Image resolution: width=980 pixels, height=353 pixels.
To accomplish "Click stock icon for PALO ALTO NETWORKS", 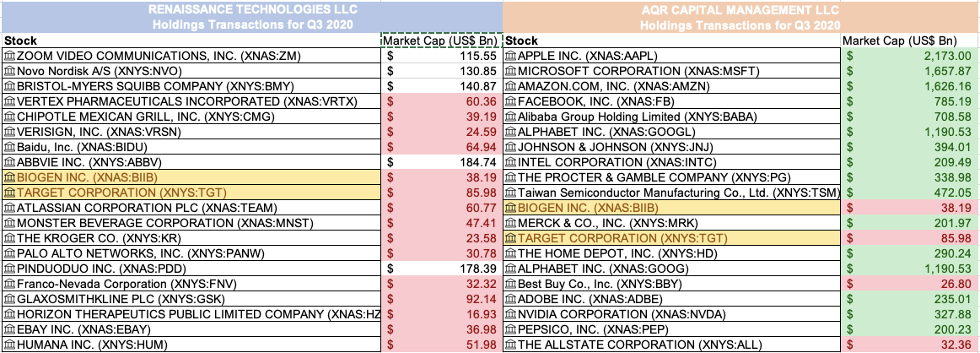I will (x=9, y=253).
